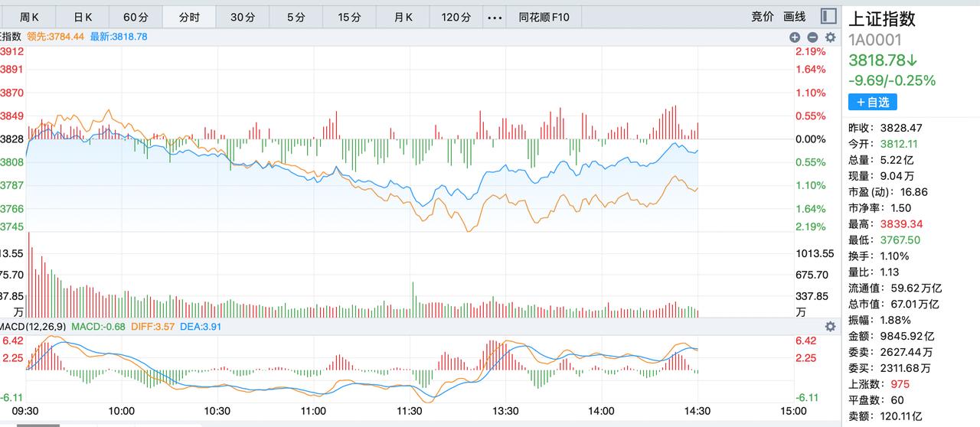Click the 上证指数 index title
The width and height of the screenshot is (980, 427).
coord(882,19)
